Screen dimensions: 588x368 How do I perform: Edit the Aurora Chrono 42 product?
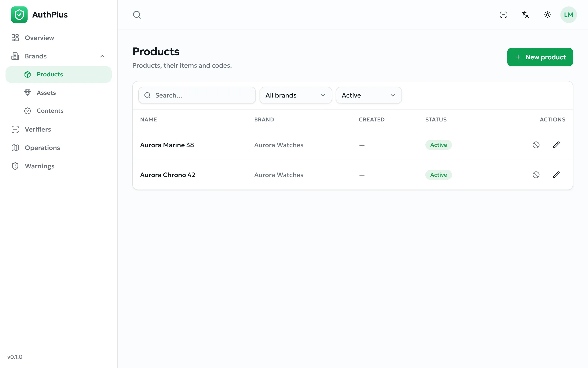(x=556, y=175)
